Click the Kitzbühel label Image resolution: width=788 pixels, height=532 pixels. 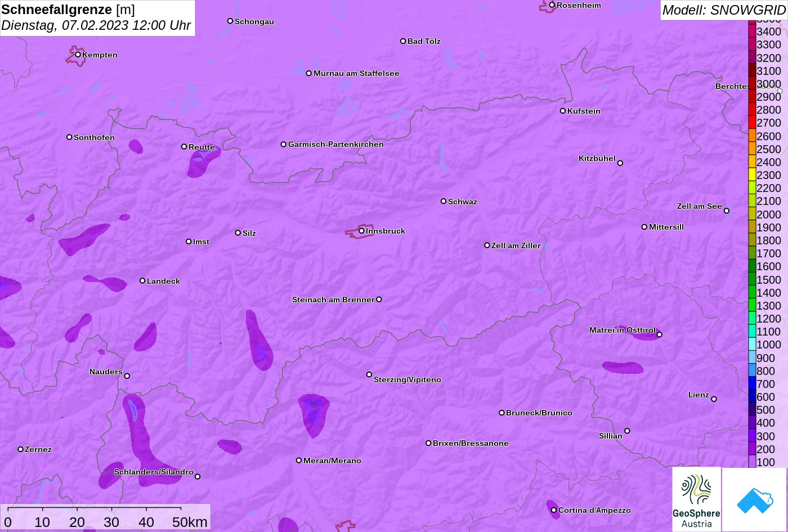click(x=597, y=158)
